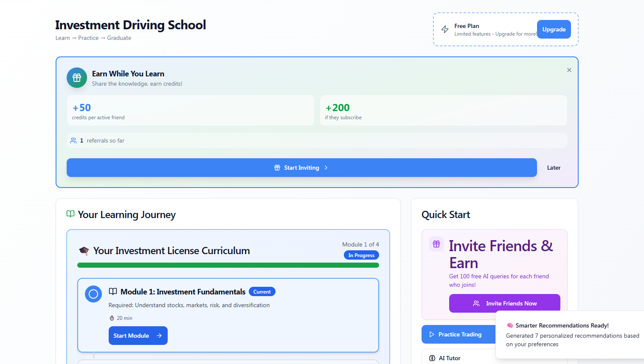Click the Smarter Recommendations Ready! notification title
Image resolution: width=644 pixels, height=364 pixels.
pos(562,325)
